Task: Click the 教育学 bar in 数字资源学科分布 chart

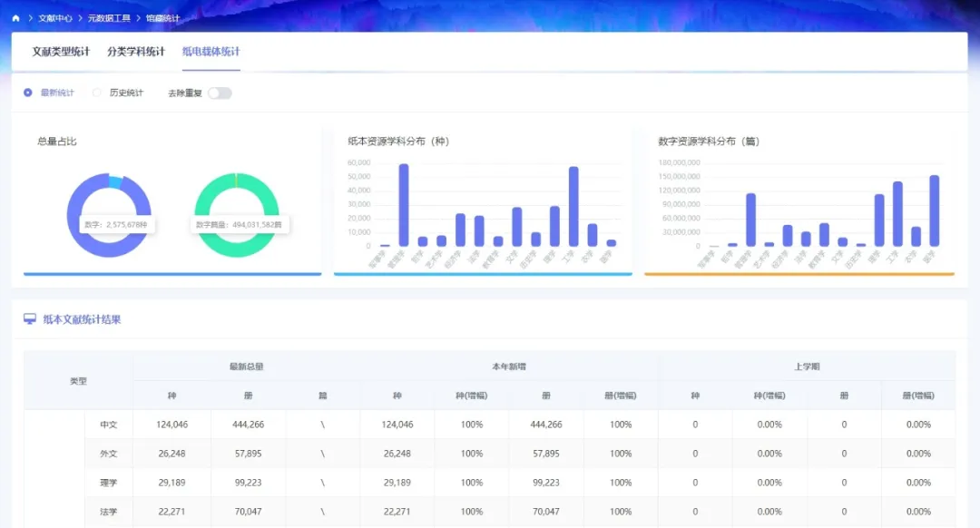Action: [824, 235]
